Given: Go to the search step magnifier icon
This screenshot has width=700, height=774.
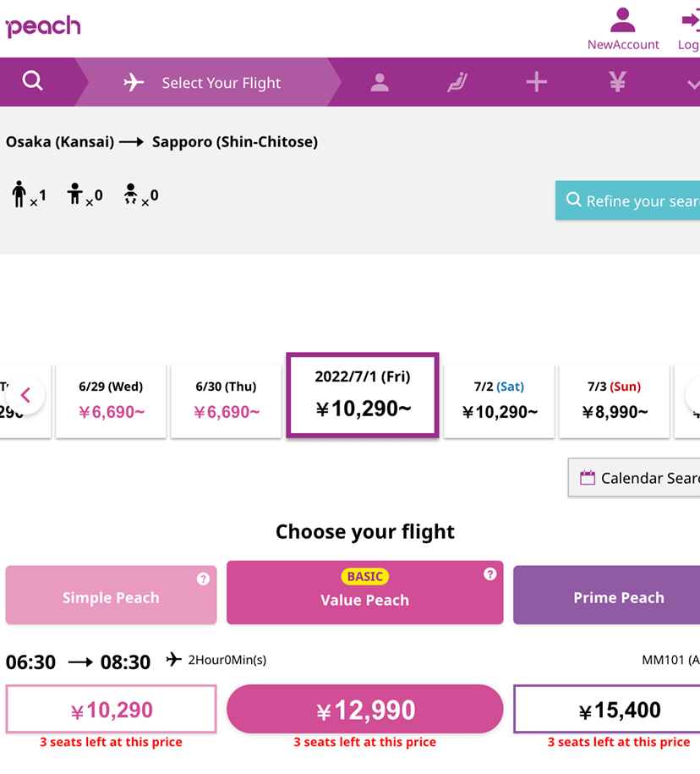Looking at the screenshot, I should (33, 81).
